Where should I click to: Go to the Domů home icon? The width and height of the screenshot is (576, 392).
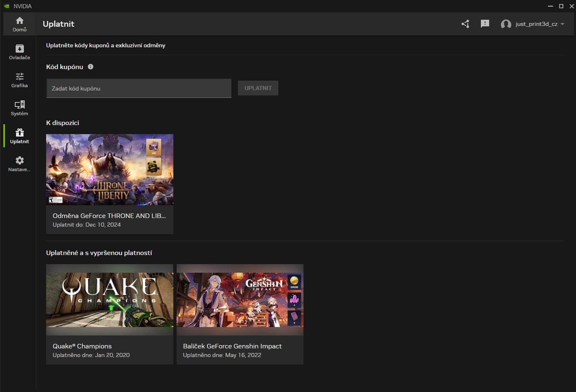pos(19,21)
